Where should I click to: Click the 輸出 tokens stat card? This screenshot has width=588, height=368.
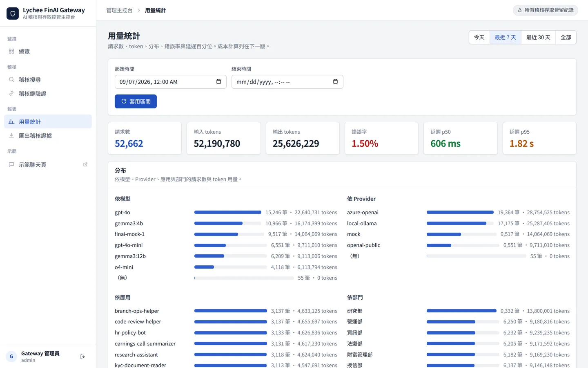point(303,138)
